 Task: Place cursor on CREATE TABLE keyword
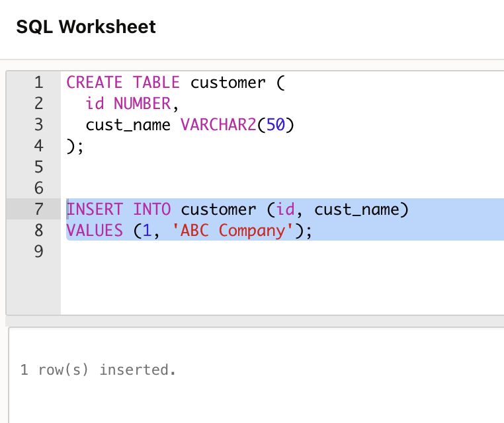(122, 83)
